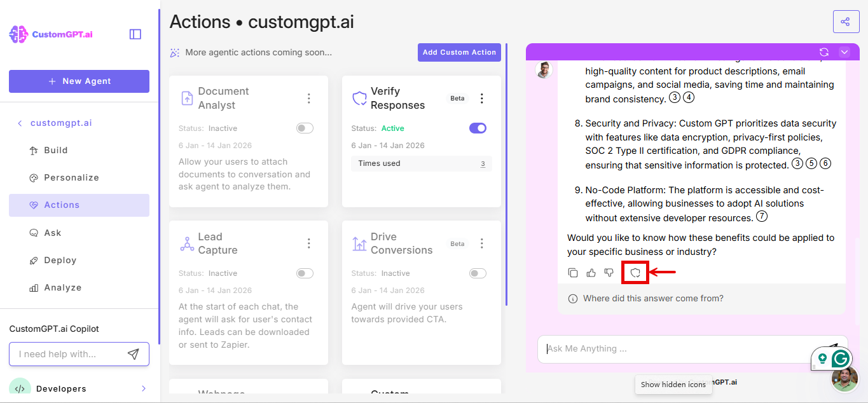Click the Grammarly lightbulb suggestion icon
Screen dimensions: 868x403
click(x=822, y=359)
